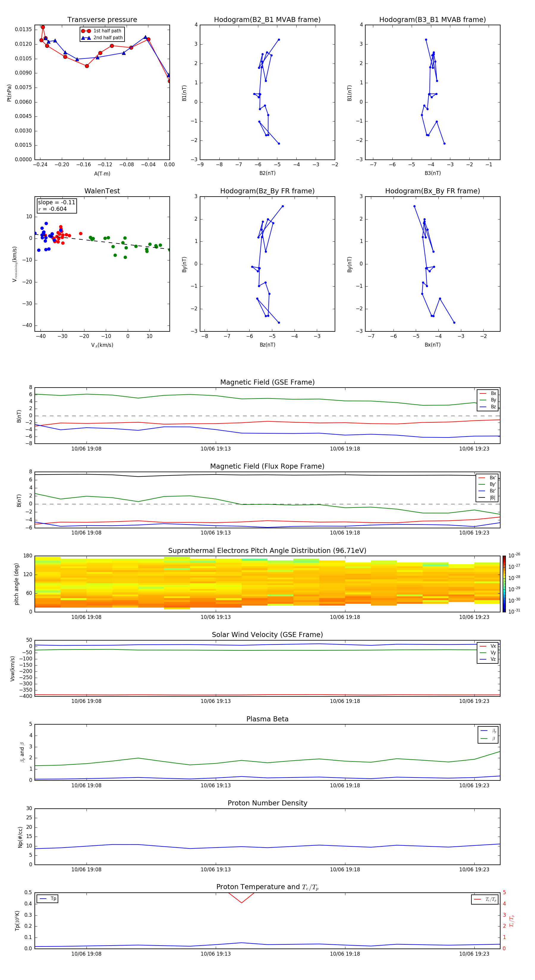Click the red Te/Tp right-axis label
The image size is (535, 980).
pyautogui.click(x=512, y=921)
